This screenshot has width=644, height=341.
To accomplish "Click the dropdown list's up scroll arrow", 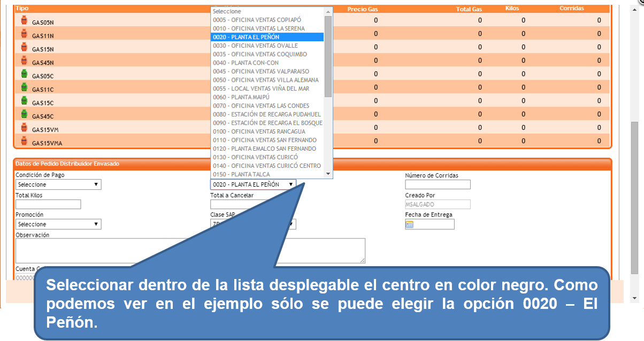I will coord(328,11).
